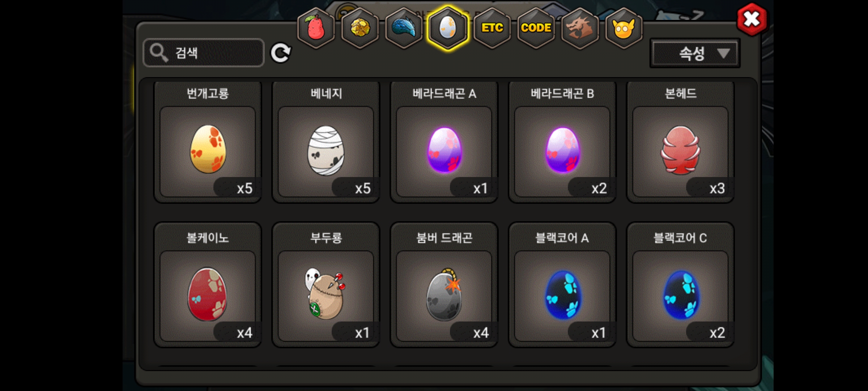
Task: Select the 베네지 bandaged egg
Action: pos(326,142)
